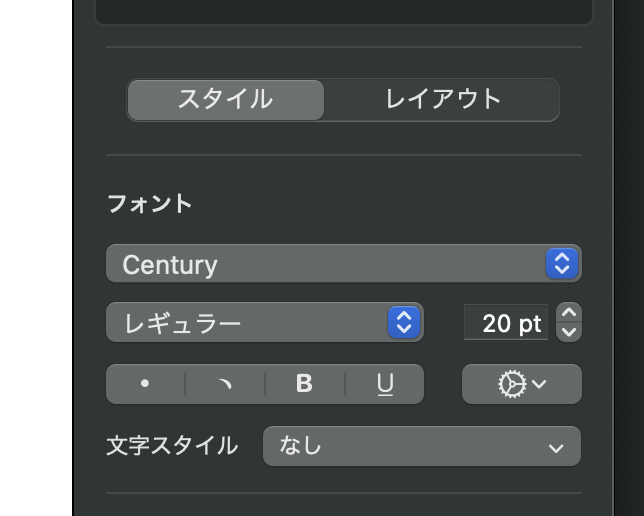Click chevron beside the gear icon
This screenshot has width=644, height=516.
(539, 384)
